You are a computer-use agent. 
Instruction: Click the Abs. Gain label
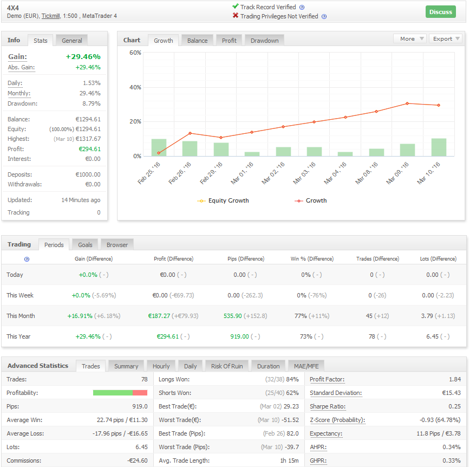21,67
